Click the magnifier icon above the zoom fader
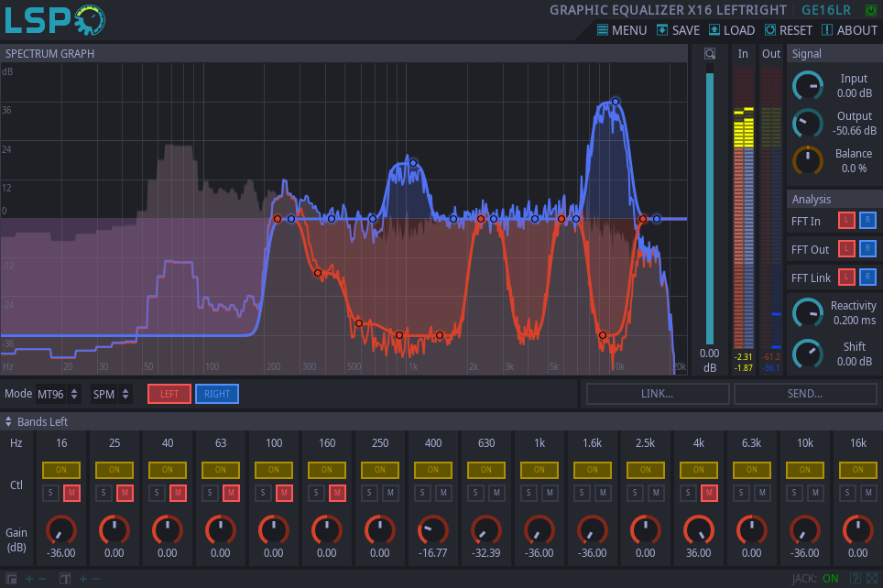Viewport: 883px width, 588px height. coord(710,53)
